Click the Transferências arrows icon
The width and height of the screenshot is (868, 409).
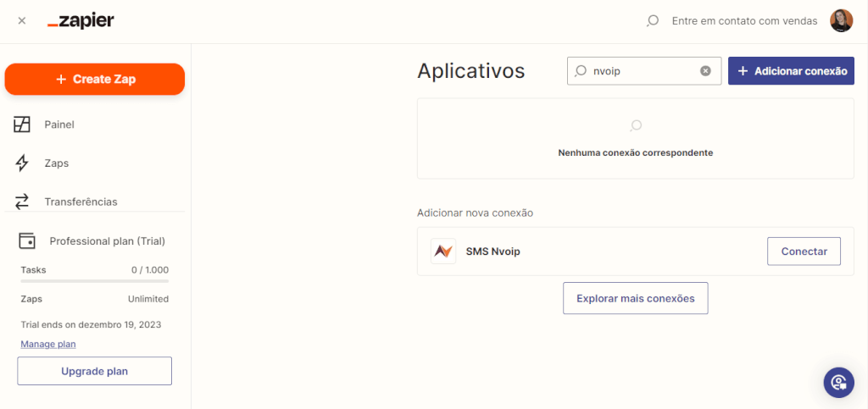click(21, 202)
